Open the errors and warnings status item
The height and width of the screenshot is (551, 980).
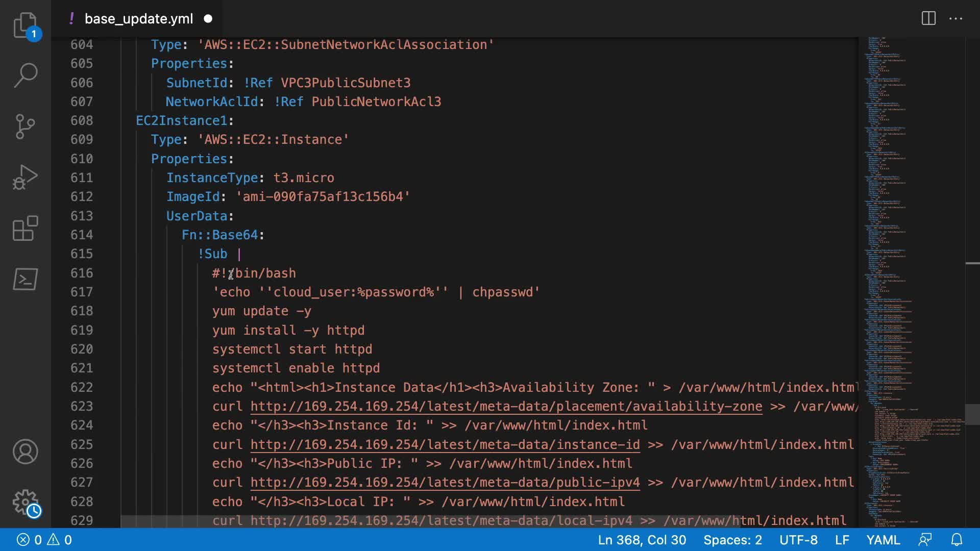click(x=44, y=540)
